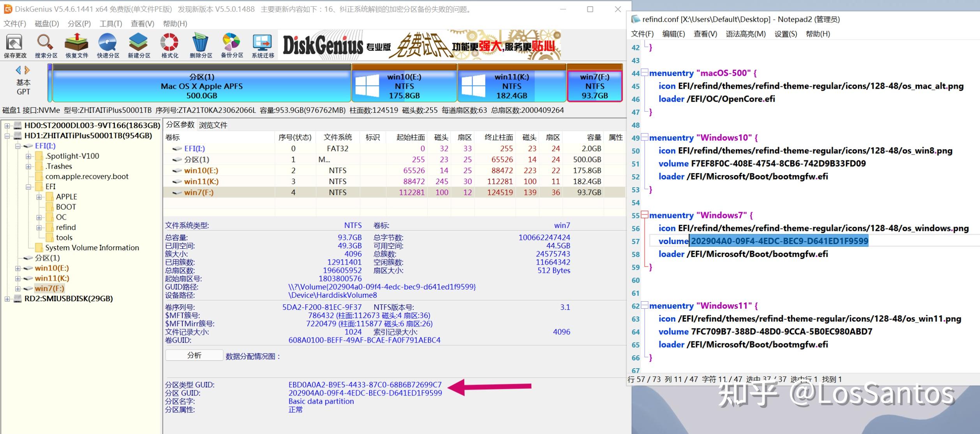
Task: Click the Format (格式化) lifebuoy icon
Action: (x=170, y=46)
